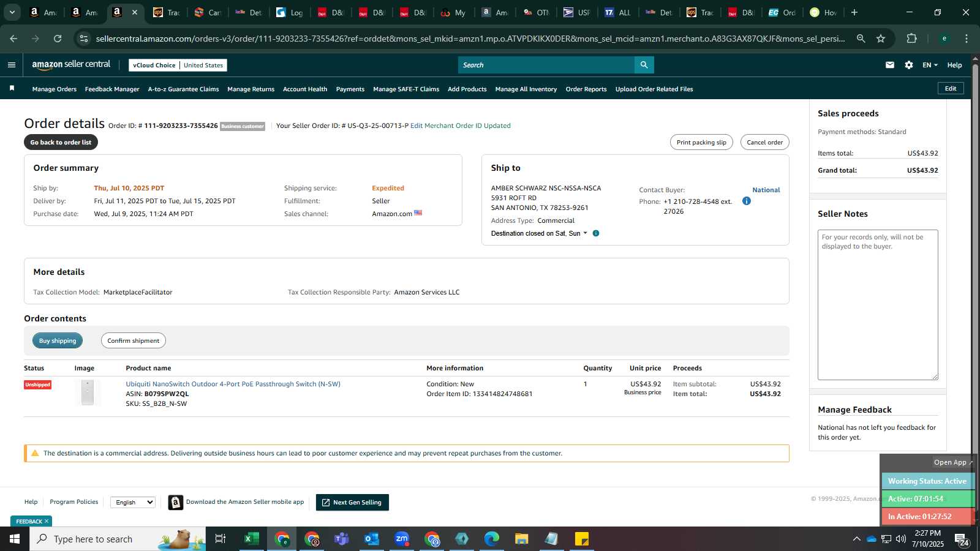Open the tab search dropdown arrow
The width and height of the screenshot is (980, 551).
tap(12, 12)
